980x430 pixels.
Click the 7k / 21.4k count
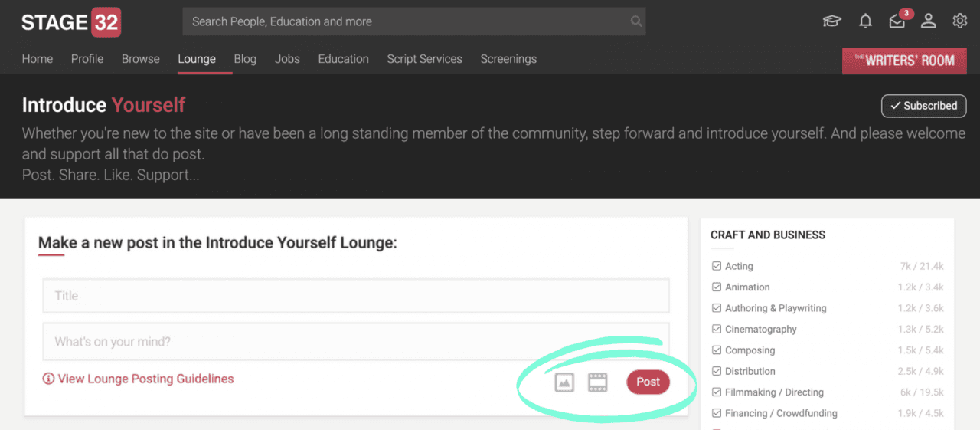[922, 266]
